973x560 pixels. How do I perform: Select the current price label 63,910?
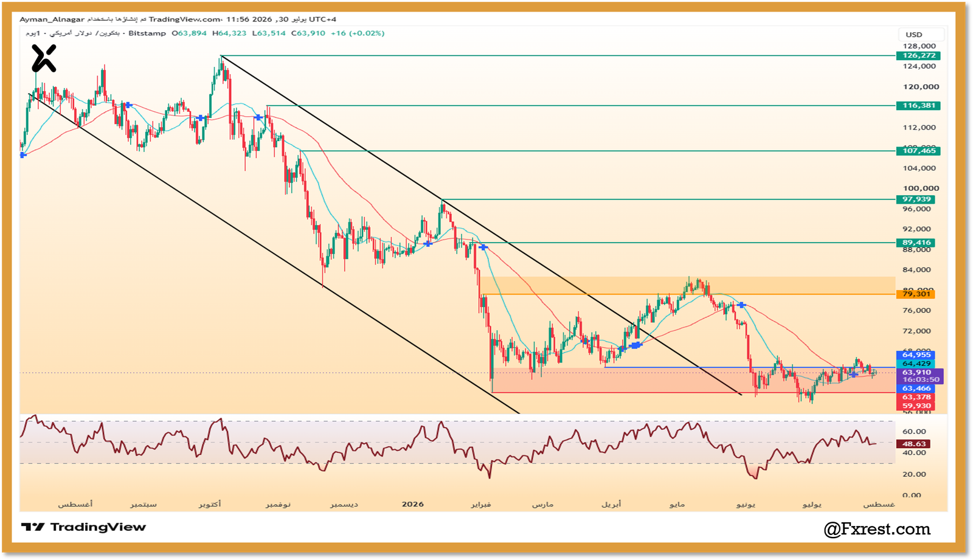point(916,372)
